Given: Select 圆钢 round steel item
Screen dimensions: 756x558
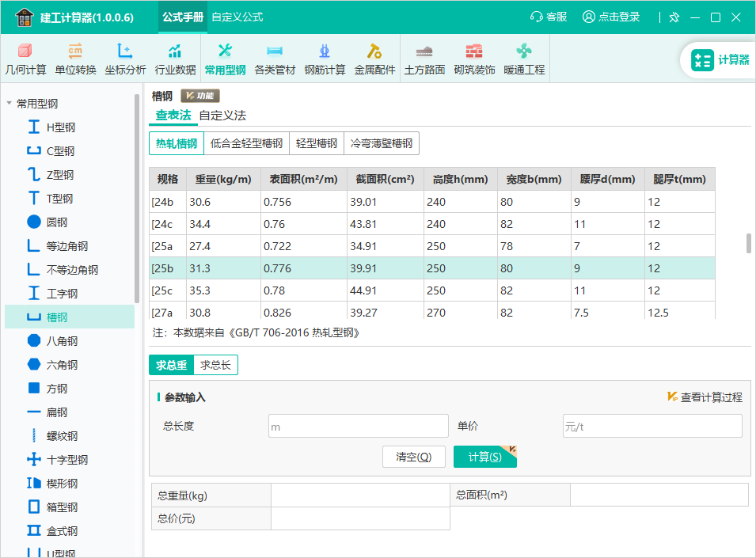Looking at the screenshot, I should [x=70, y=222].
